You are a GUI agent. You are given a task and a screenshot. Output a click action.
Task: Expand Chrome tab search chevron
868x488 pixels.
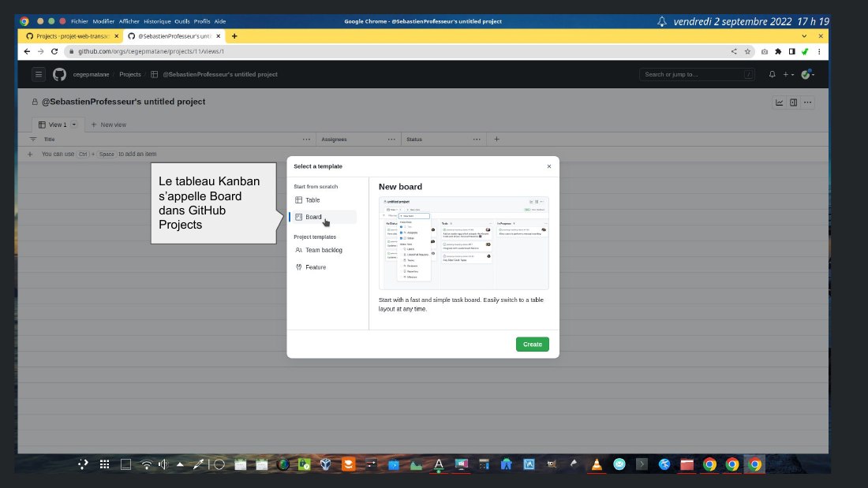coord(804,36)
